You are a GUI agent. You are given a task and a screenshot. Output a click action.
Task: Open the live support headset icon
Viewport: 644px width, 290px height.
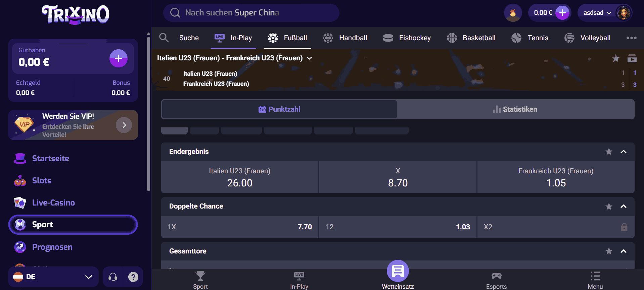pyautogui.click(x=113, y=277)
